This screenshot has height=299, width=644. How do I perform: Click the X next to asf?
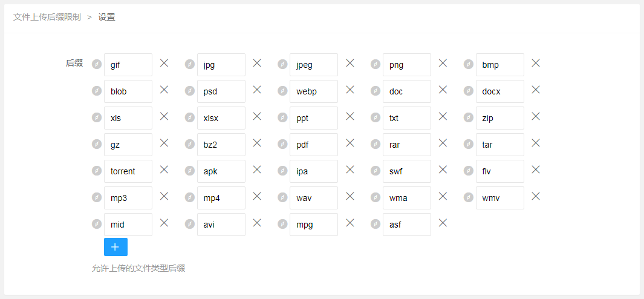click(443, 223)
